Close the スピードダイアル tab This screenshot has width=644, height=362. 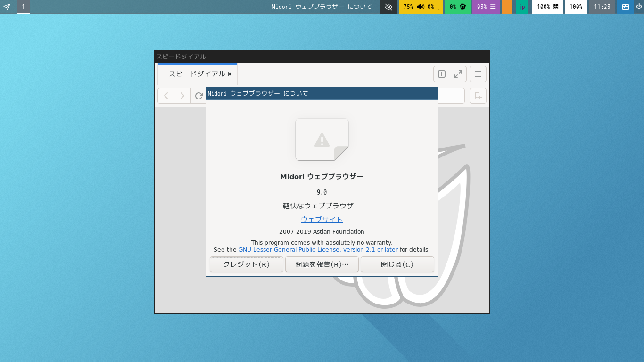pyautogui.click(x=230, y=74)
